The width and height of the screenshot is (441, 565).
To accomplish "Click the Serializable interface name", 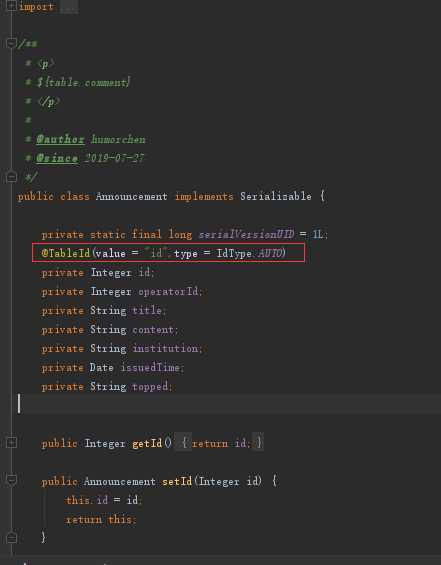I will pyautogui.click(x=276, y=196).
